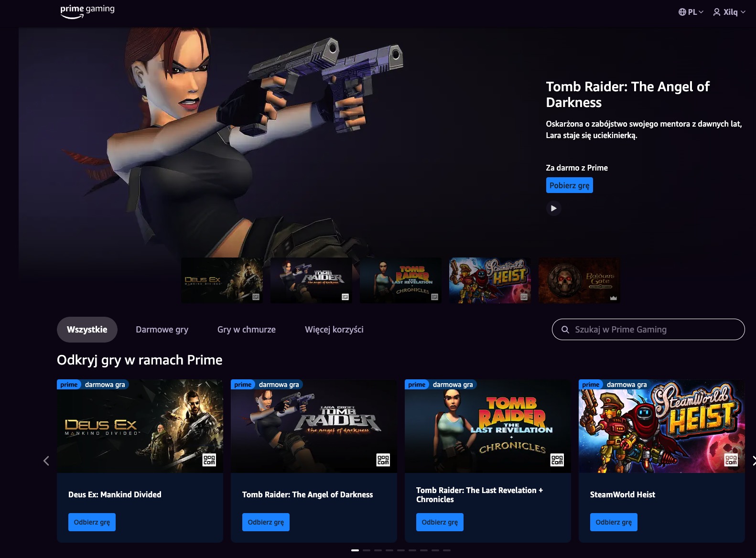Click the search magnifier icon

coord(565,330)
